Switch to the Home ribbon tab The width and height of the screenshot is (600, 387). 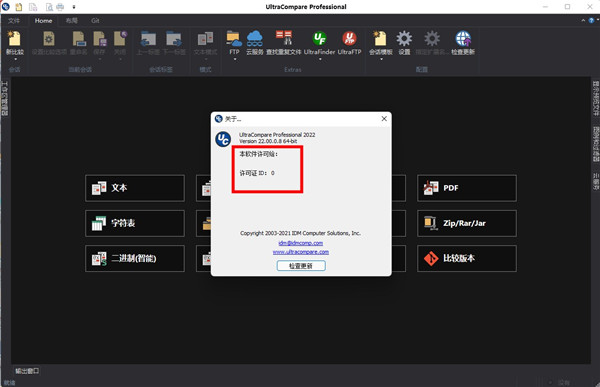[43, 21]
